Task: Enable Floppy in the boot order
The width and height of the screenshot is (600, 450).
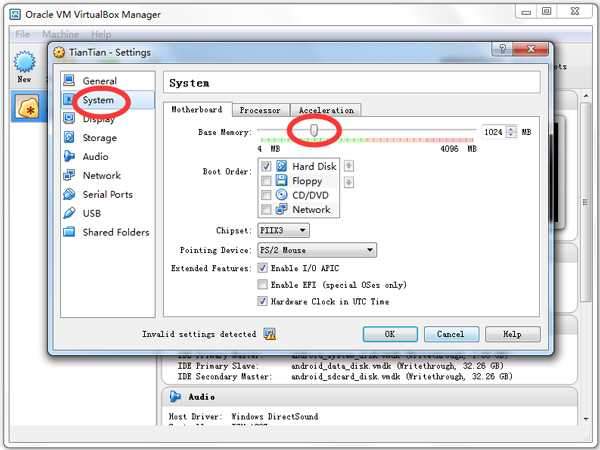Action: tap(266, 181)
